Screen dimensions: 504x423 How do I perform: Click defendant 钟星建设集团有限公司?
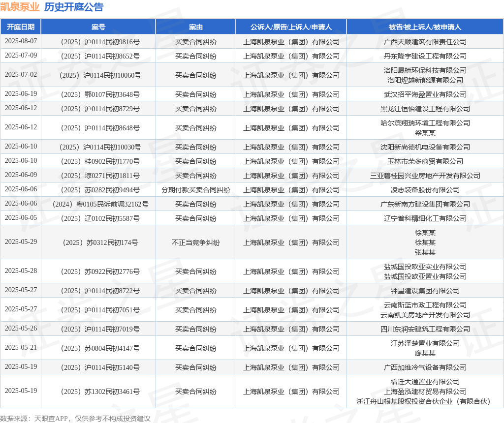(x=425, y=291)
